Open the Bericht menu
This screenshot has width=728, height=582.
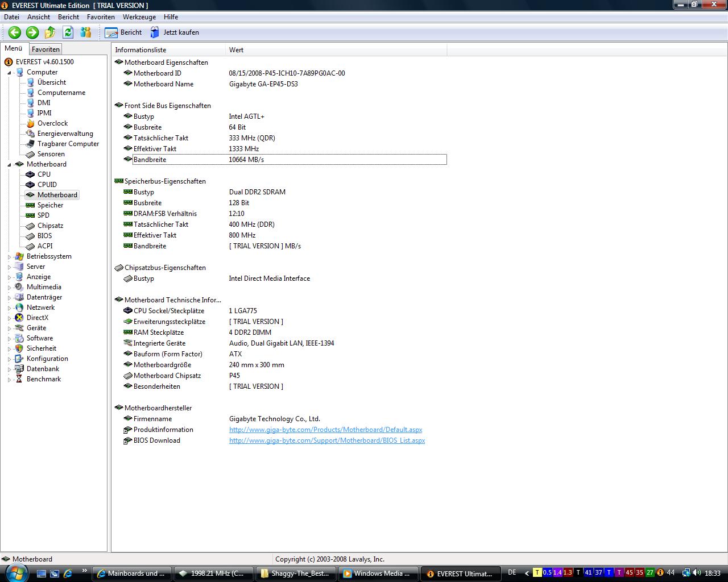(68, 17)
